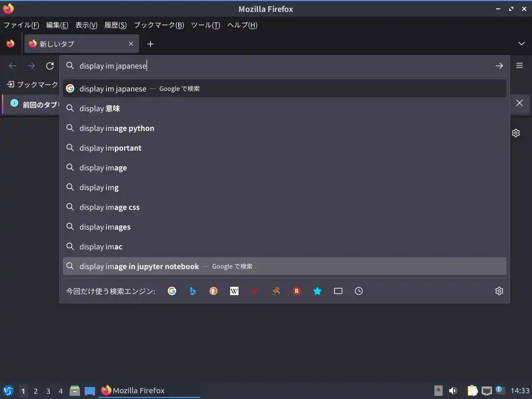This screenshot has height=399, width=532.
Task: Switch to workspace 2
Action: coord(36,391)
